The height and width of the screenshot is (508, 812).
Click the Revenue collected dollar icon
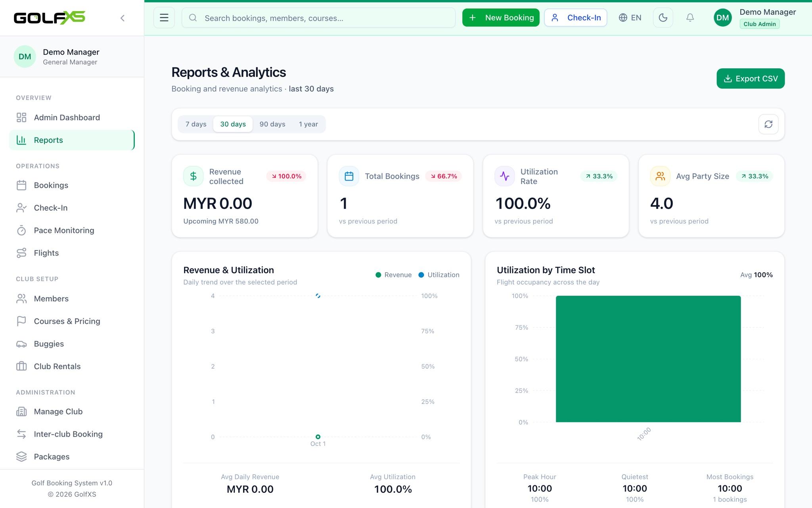point(193,176)
